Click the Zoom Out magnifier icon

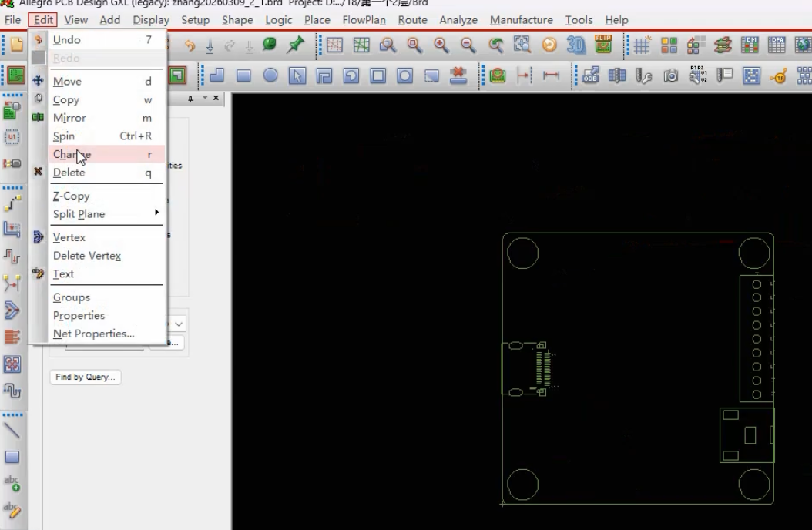pyautogui.click(x=468, y=45)
